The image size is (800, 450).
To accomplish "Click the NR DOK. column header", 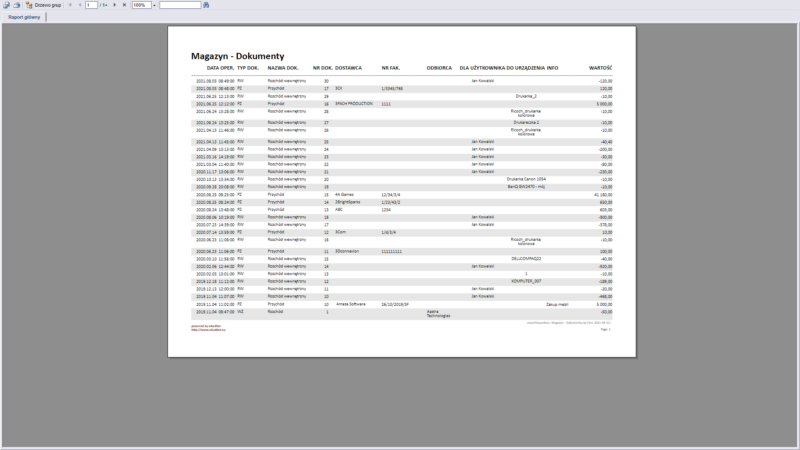I will coord(322,68).
